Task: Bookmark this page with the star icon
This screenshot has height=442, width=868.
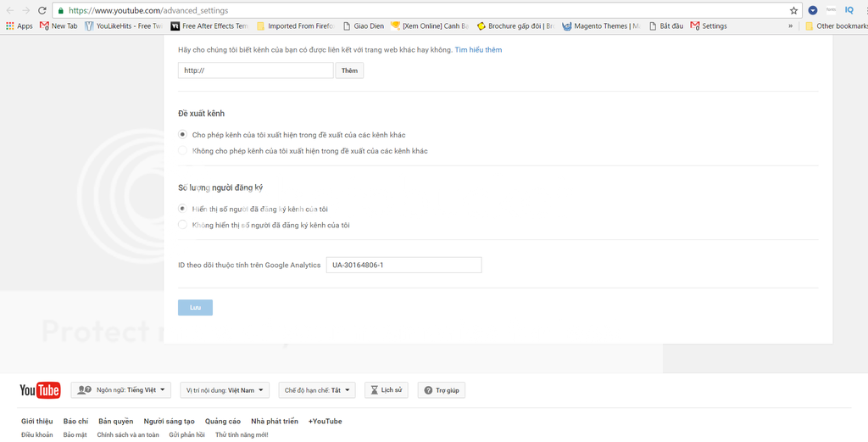Action: point(793,10)
